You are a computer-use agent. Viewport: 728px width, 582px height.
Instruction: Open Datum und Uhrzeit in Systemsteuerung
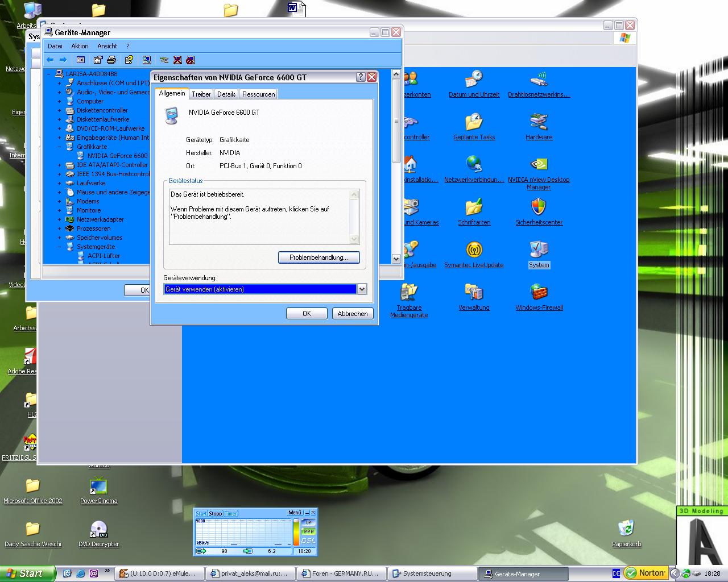[474, 84]
